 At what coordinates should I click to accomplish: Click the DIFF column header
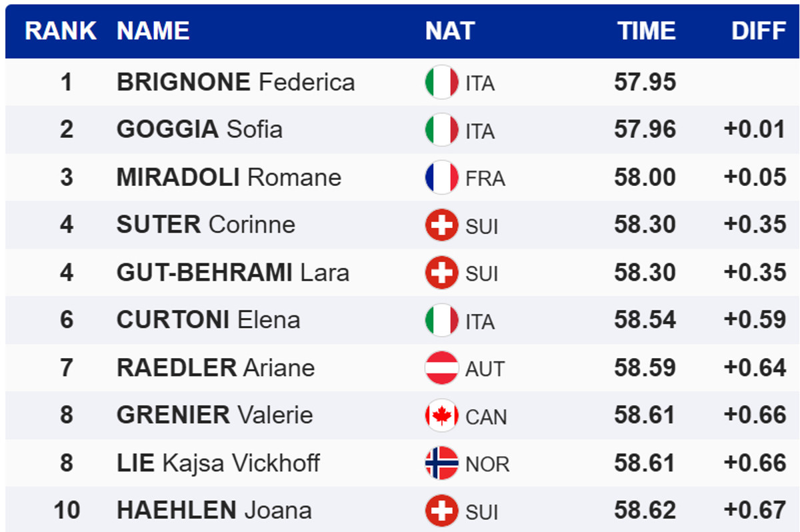(759, 31)
